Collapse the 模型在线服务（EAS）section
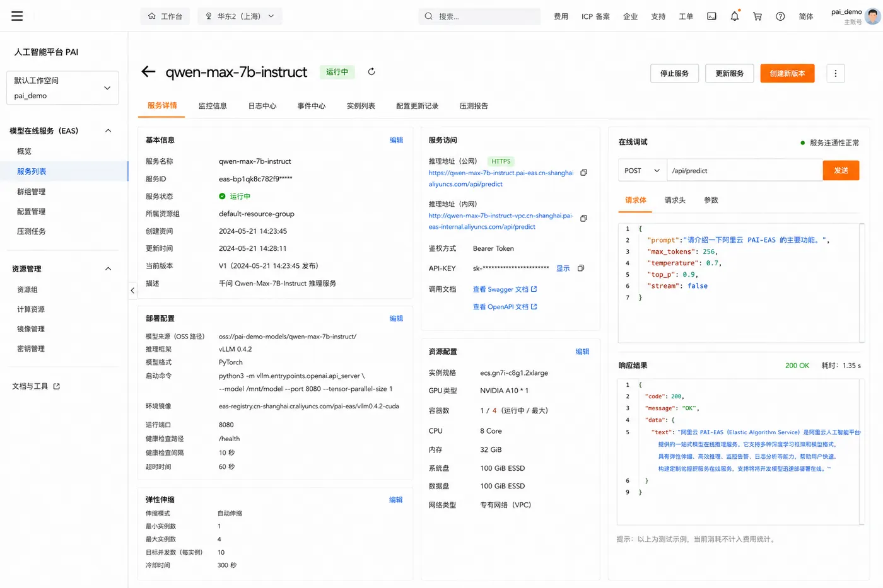Image resolution: width=883 pixels, height=588 pixels. (108, 131)
